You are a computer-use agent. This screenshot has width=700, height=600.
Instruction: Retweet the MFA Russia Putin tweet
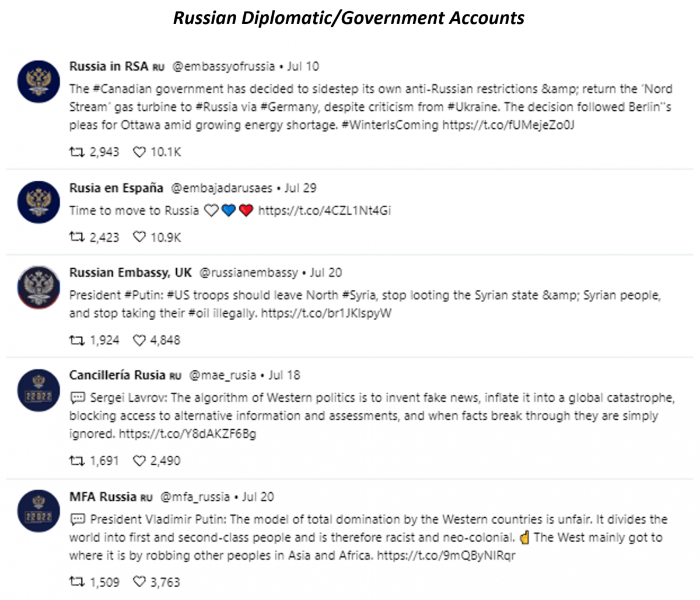77,582
